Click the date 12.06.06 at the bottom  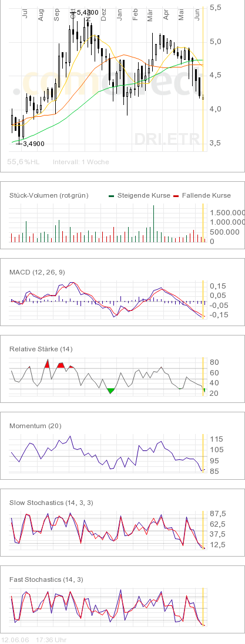point(15,640)
